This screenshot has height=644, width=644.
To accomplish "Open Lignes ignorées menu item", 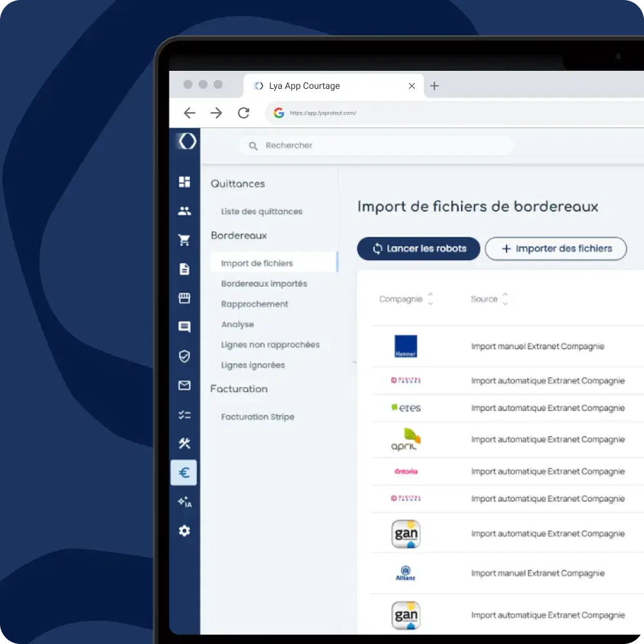I will (253, 365).
